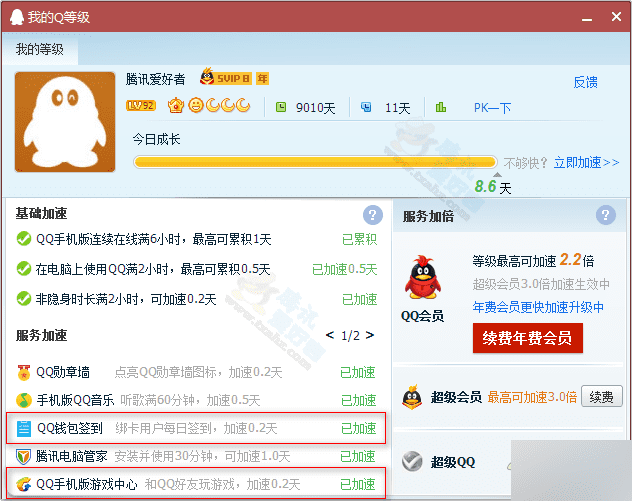Click the QQ penguin logo in title bar
632x501 pixels.
17,17
